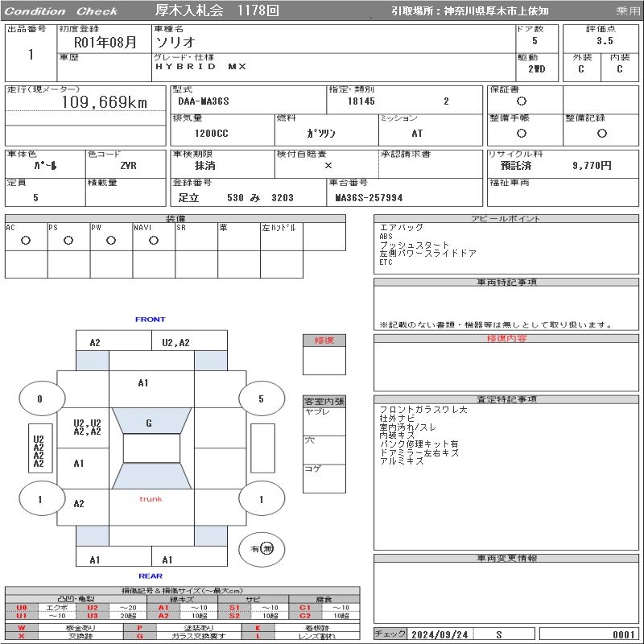Click red K legend code for 看板跡
Image resolution: width=644 pixels, height=644 pixels.
pyautogui.click(x=258, y=628)
